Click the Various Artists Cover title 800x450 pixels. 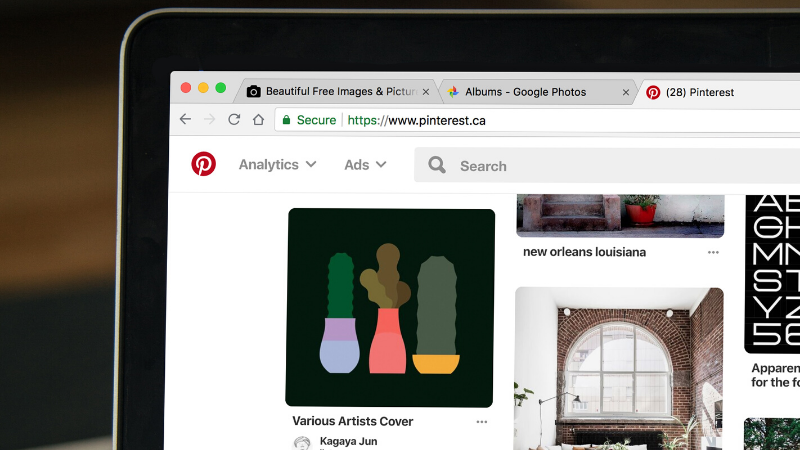tap(353, 421)
